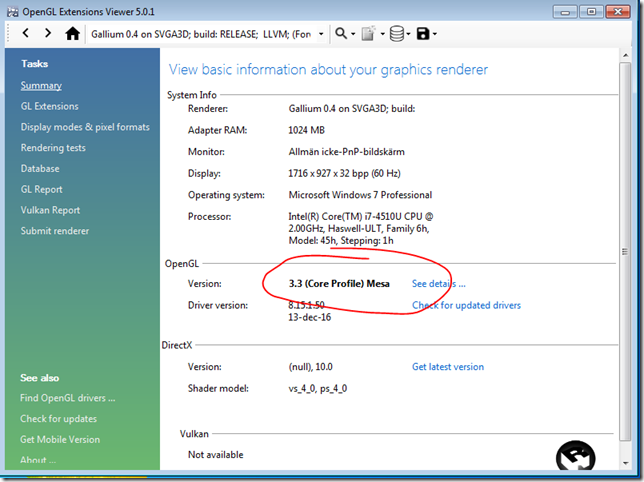Click Check for updates in sidebar
Viewport: 644px width, 482px height.
(58, 419)
